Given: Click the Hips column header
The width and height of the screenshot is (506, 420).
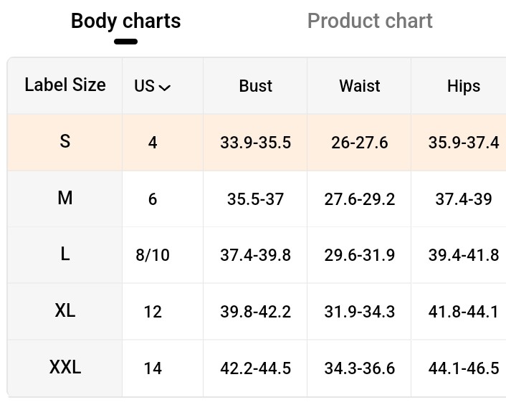Looking at the screenshot, I should [x=464, y=86].
